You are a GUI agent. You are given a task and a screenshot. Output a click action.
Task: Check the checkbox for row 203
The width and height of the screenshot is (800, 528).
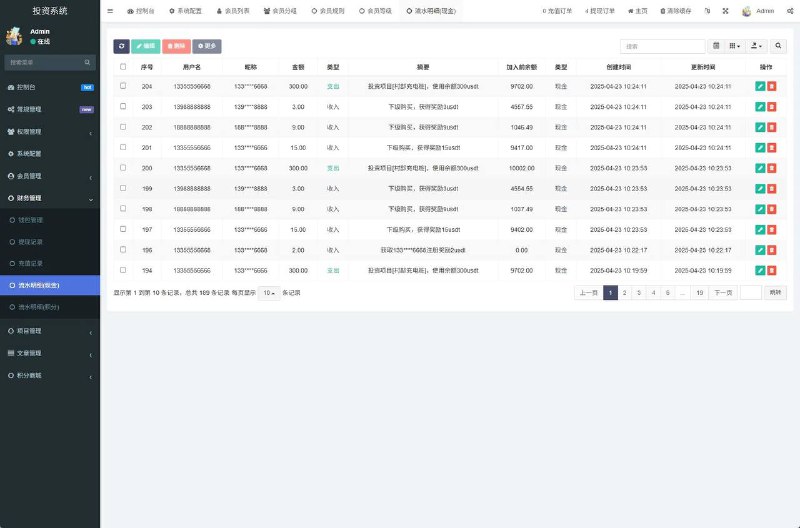[x=123, y=106]
